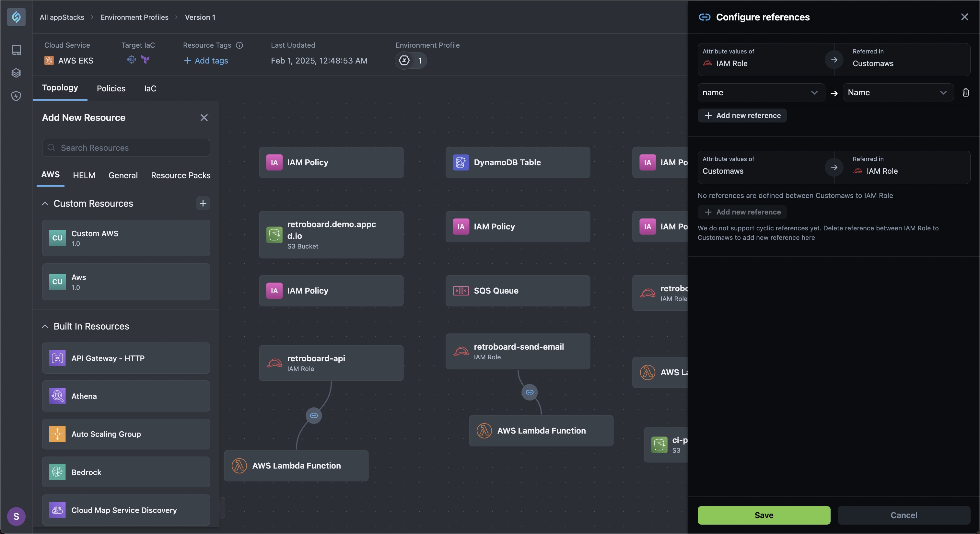Select the AWS Lambda Function node under retroboard-send-email
Image resolution: width=980 pixels, height=534 pixels.
541,431
